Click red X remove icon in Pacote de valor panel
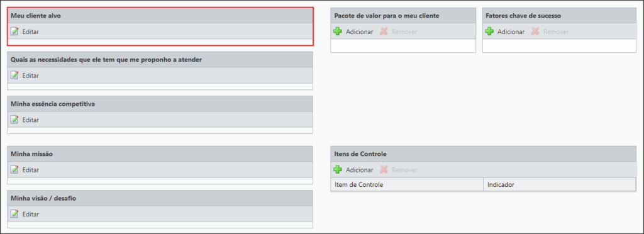644x234 pixels. click(x=384, y=31)
